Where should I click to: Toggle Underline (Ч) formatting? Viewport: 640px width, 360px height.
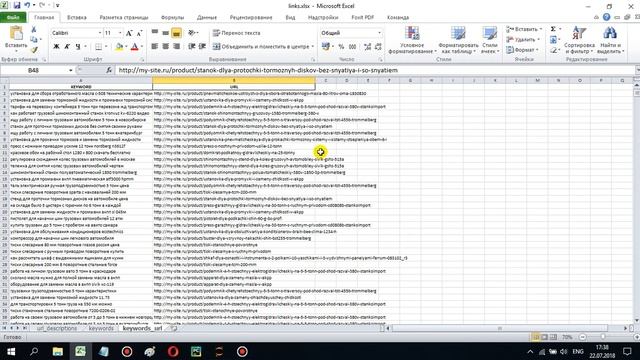click(x=78, y=47)
